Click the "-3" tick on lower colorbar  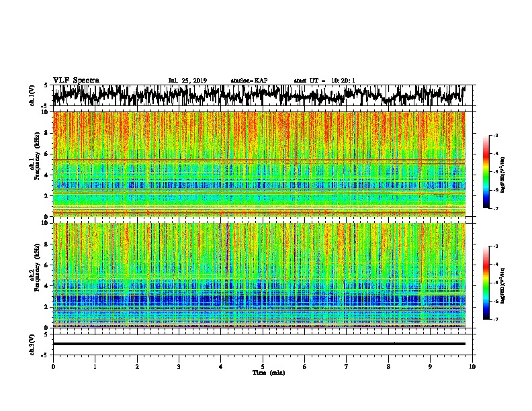[x=495, y=246]
